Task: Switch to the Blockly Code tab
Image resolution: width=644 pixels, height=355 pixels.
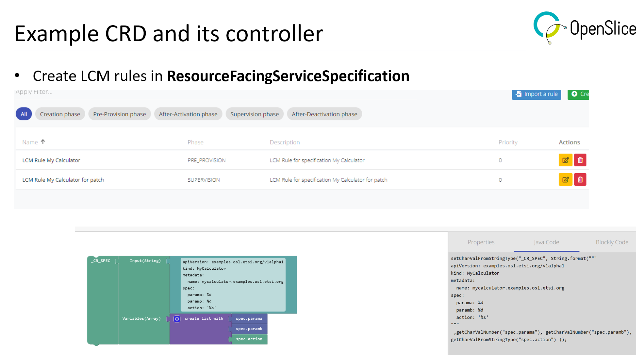Action: pos(612,242)
